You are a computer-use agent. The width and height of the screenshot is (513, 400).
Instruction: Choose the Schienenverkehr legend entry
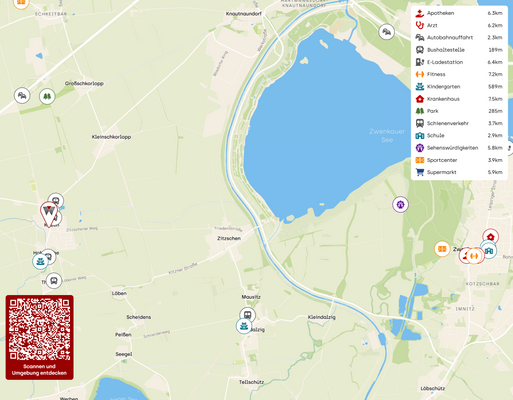coord(459,123)
